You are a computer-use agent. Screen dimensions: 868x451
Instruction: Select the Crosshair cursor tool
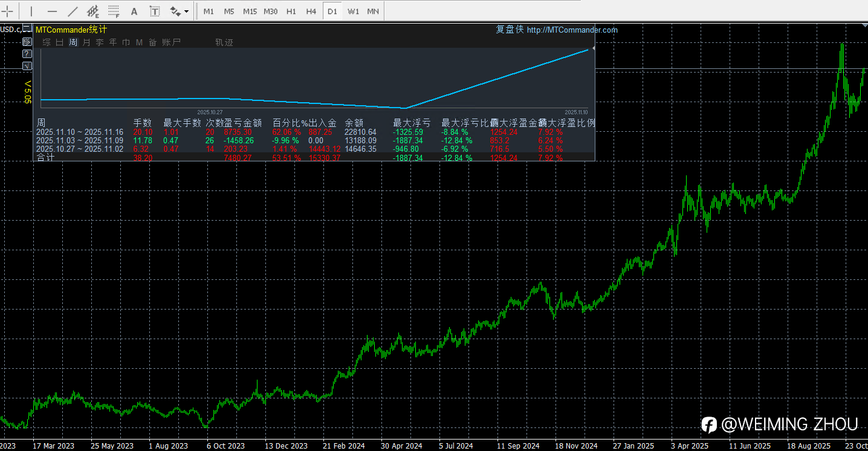pyautogui.click(x=8, y=11)
